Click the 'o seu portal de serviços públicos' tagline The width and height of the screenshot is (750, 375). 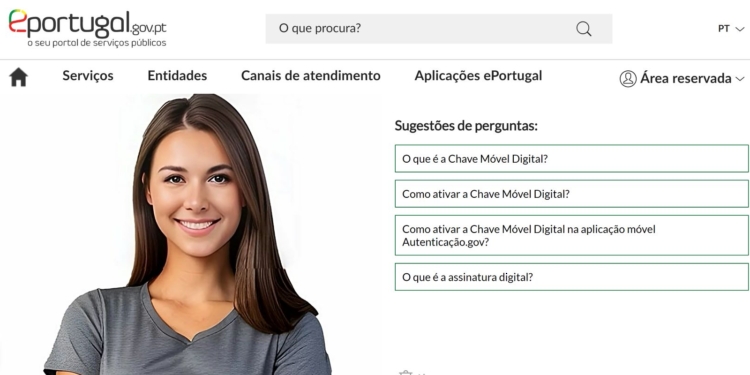point(97,43)
